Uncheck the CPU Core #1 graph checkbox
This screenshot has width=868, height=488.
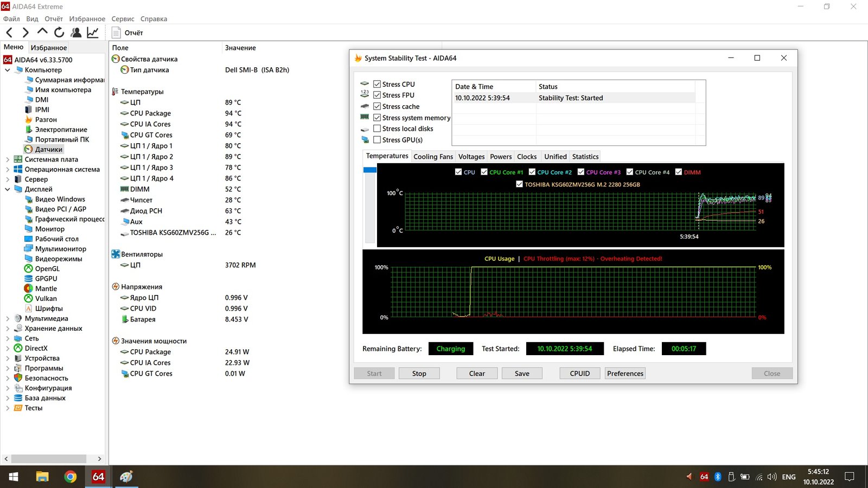pos(484,172)
